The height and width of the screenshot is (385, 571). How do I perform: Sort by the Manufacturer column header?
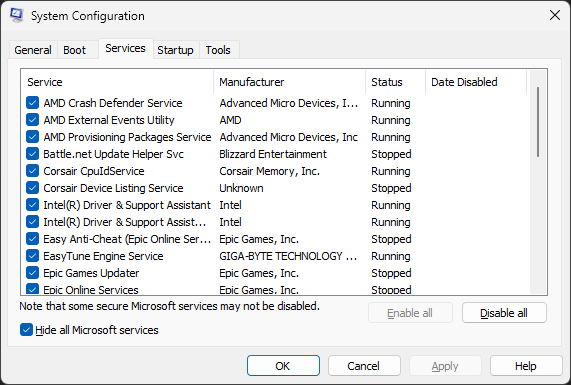coord(290,82)
